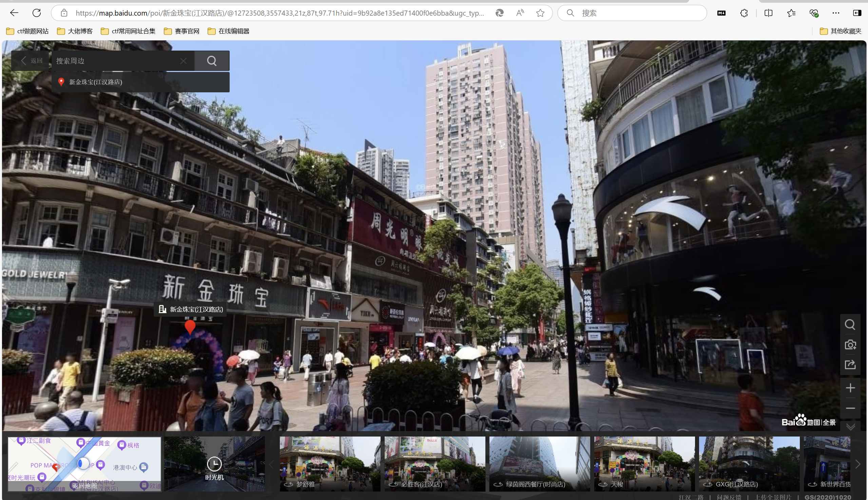Open the Favorites list icon
The width and height of the screenshot is (868, 500).
(x=791, y=13)
